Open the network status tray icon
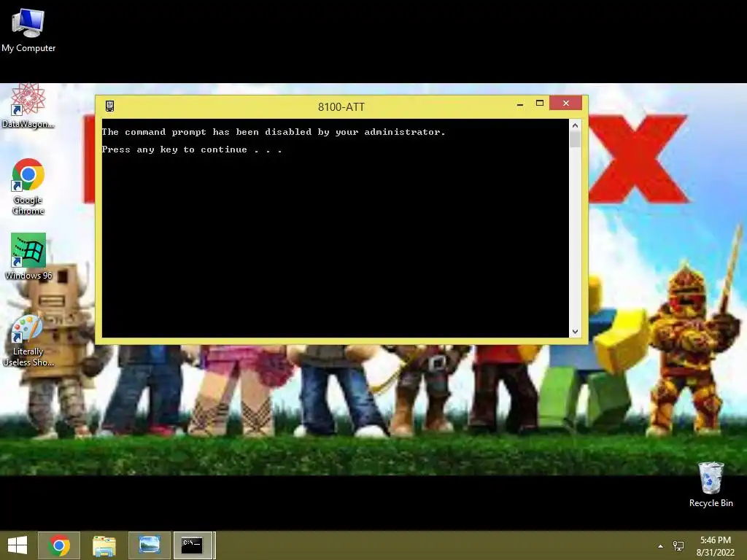This screenshot has width=747, height=560. 678,546
